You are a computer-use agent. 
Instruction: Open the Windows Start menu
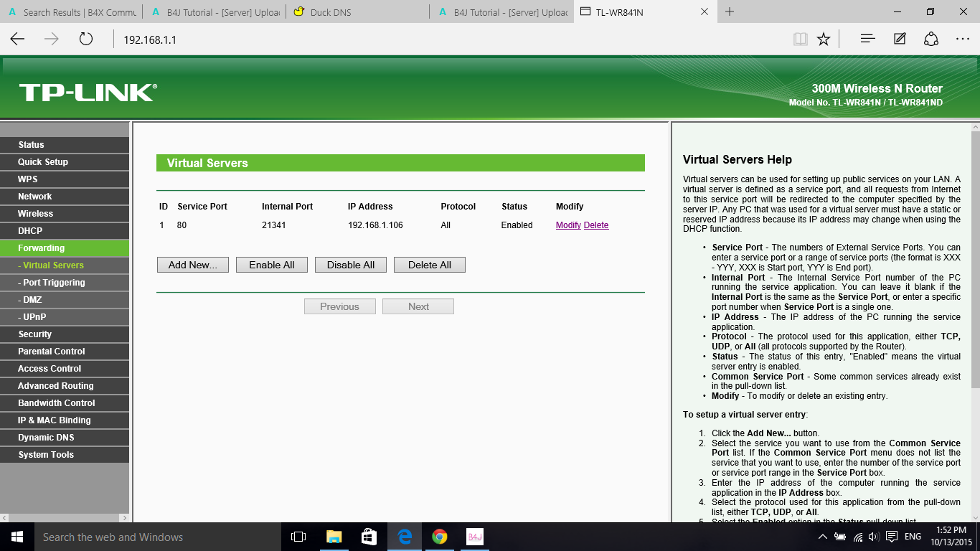point(17,537)
